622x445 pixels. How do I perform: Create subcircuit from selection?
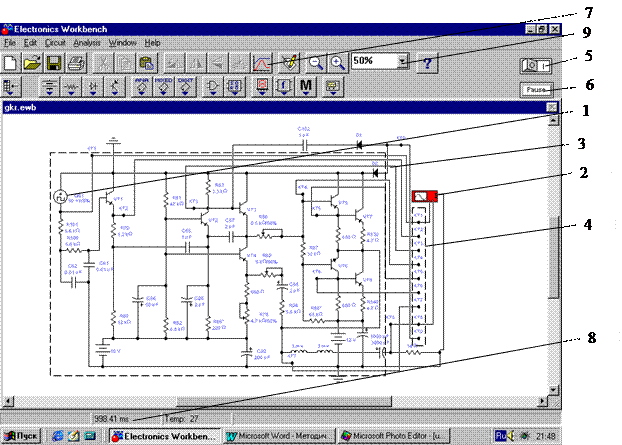pos(238,63)
